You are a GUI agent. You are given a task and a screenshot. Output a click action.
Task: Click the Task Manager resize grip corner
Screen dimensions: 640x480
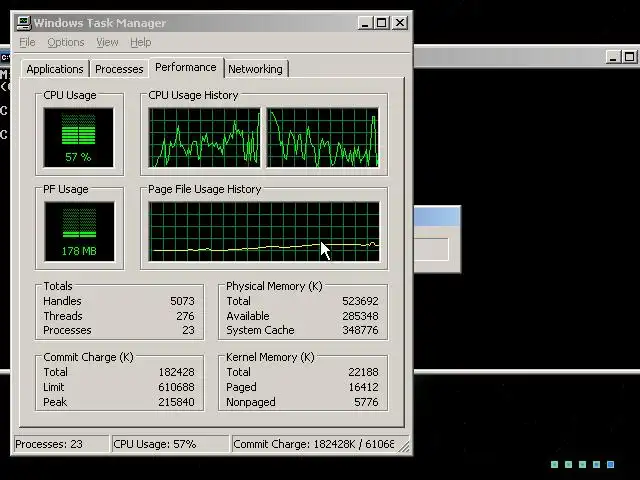point(404,447)
